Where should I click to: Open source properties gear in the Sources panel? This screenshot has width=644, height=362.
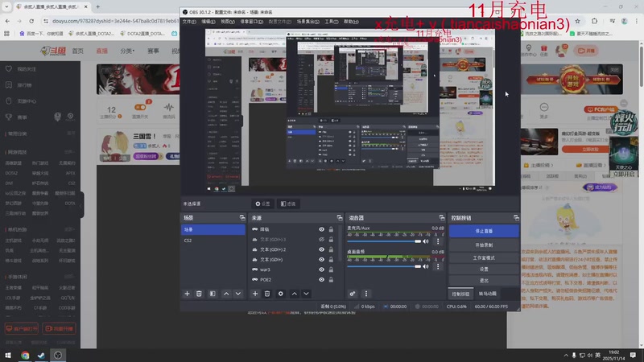coord(281,294)
